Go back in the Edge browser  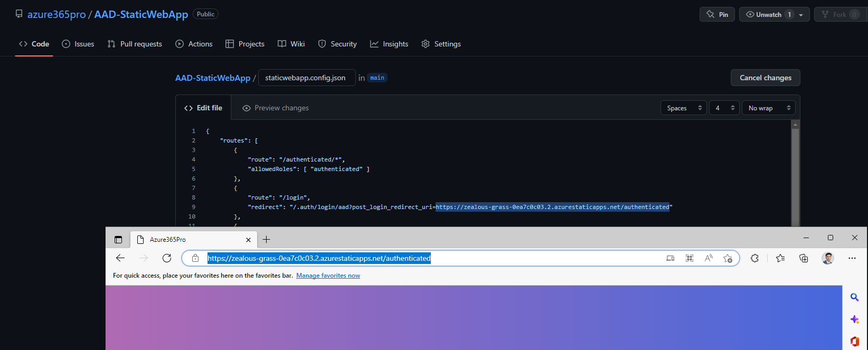[x=120, y=258]
